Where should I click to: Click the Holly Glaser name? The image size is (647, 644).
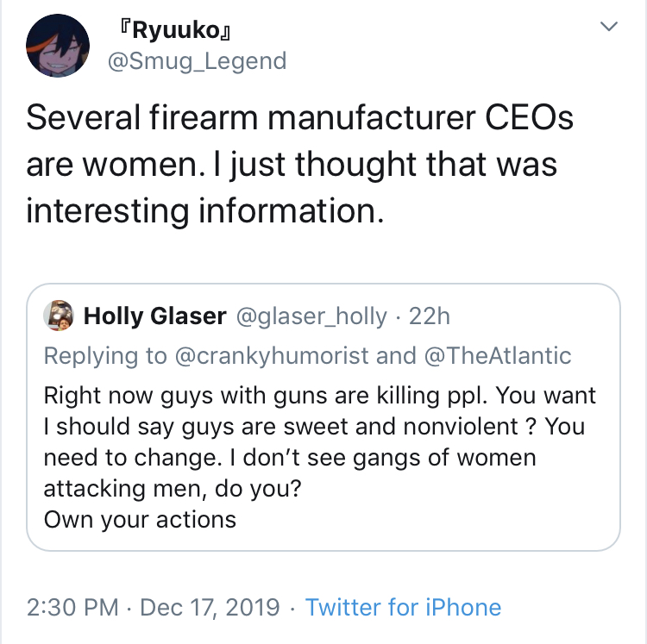pyautogui.click(x=154, y=316)
